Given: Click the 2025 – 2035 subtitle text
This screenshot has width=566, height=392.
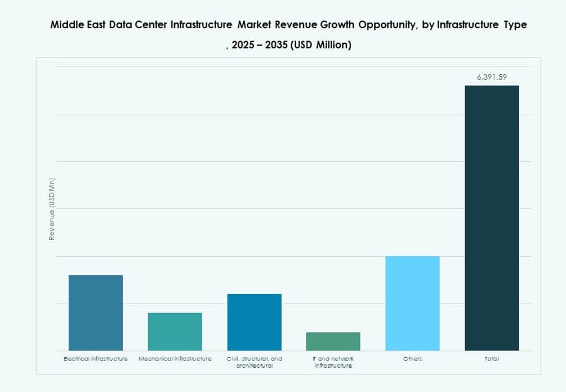Looking at the screenshot, I should pyautogui.click(x=289, y=44).
